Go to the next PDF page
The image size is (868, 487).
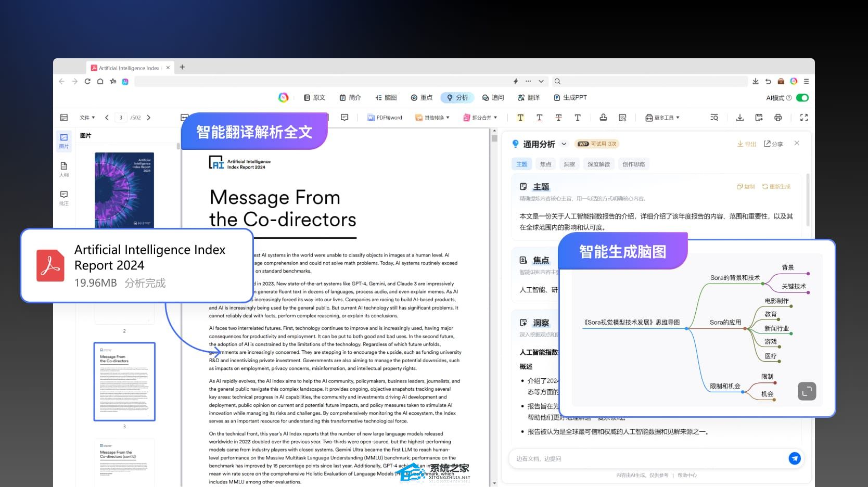[x=149, y=118]
